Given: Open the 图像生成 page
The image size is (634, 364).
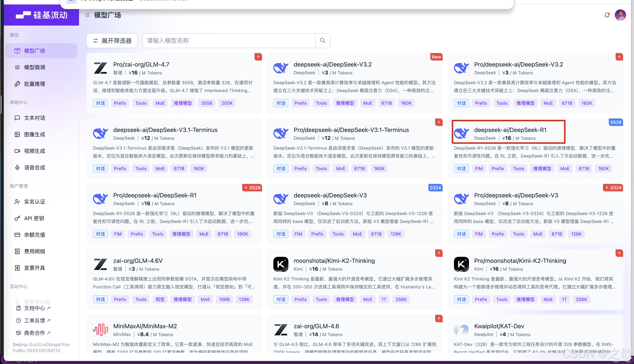Looking at the screenshot, I should [x=34, y=134].
